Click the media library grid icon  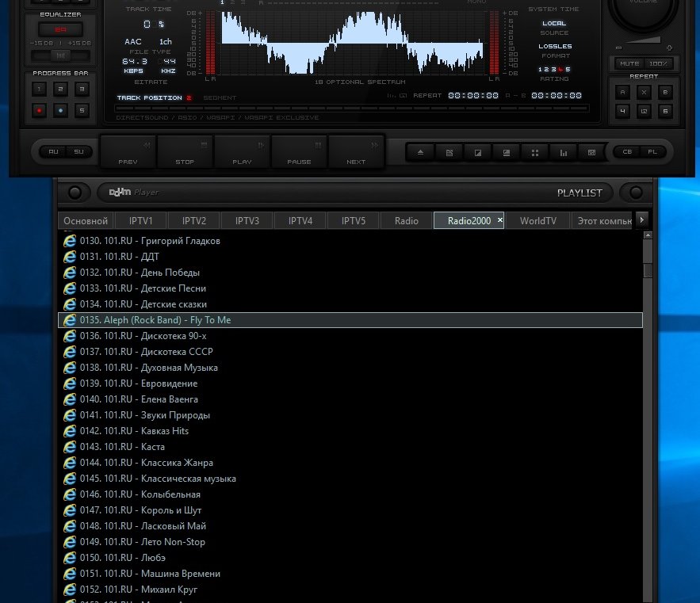(591, 153)
